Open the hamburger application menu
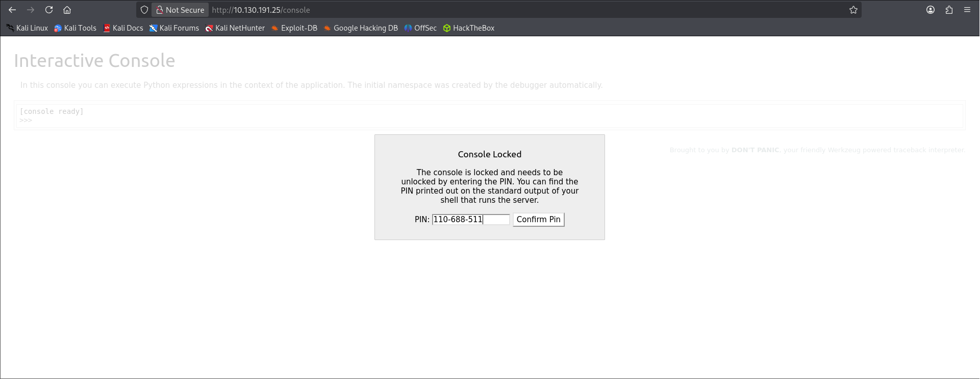Screen dimensions: 980x379 click(967, 10)
